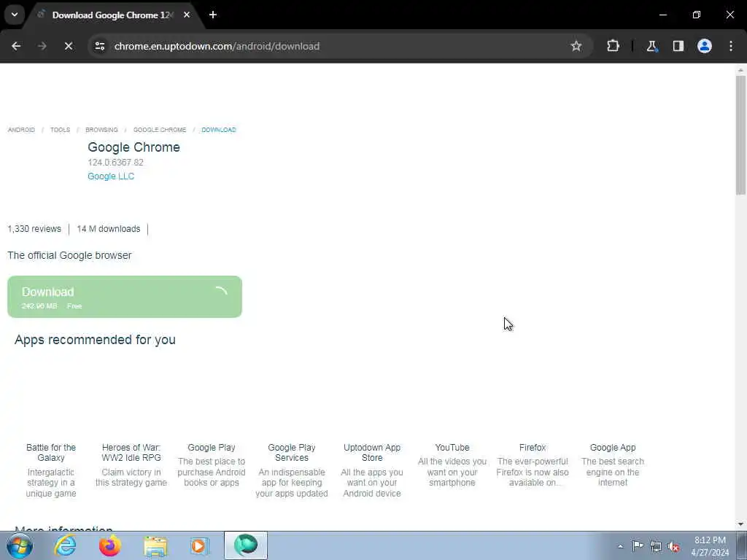Click the 14 M downloads text
The height and width of the screenshot is (560, 747).
(109, 228)
